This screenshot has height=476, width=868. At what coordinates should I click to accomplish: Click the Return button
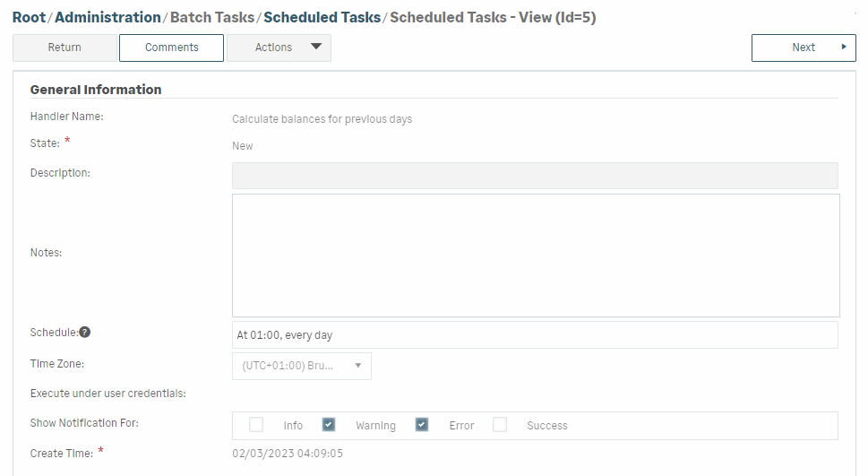click(64, 48)
